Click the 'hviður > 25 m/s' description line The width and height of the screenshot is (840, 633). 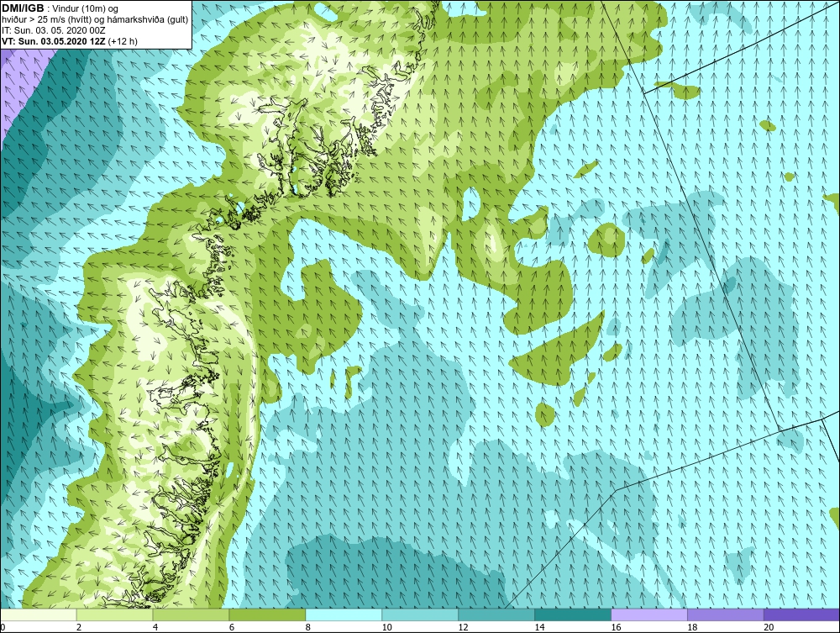[95, 20]
